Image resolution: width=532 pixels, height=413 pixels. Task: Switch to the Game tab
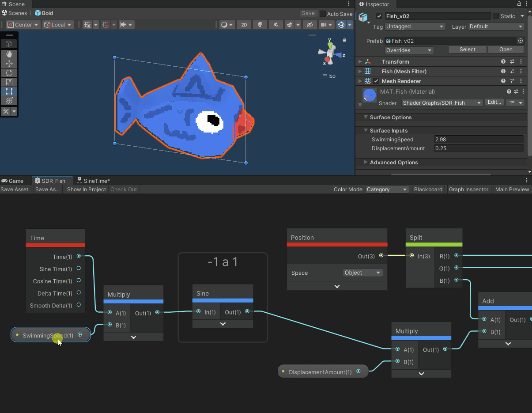coord(13,181)
